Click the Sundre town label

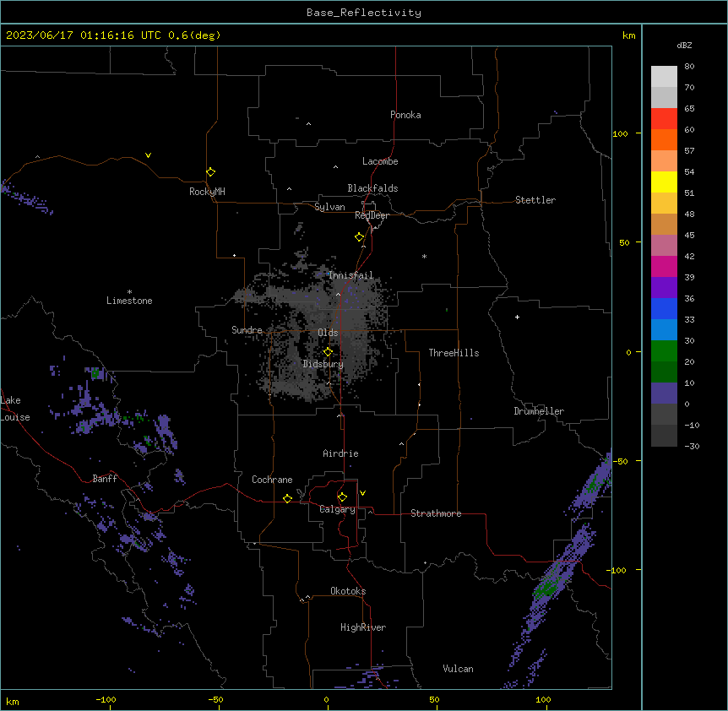[247, 330]
